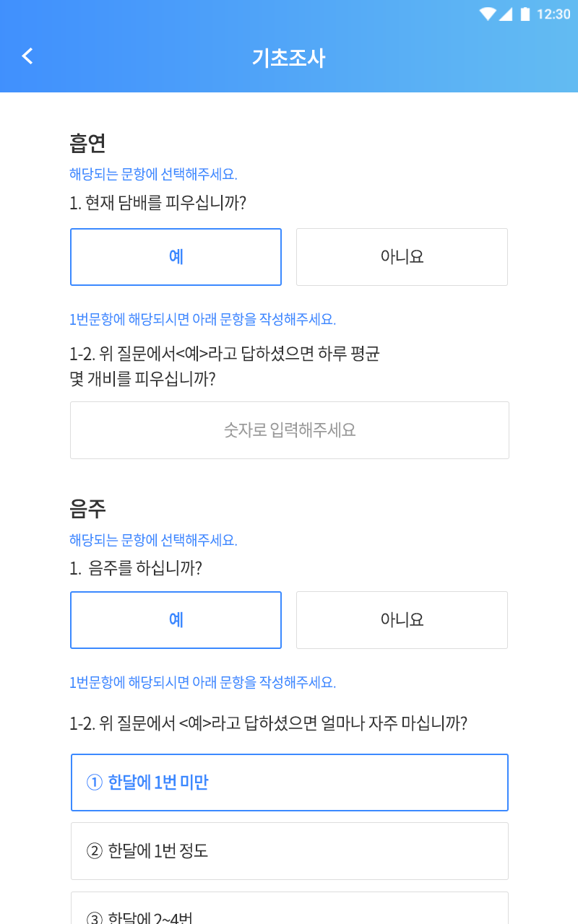Select 예 for the smoking question

(176, 257)
